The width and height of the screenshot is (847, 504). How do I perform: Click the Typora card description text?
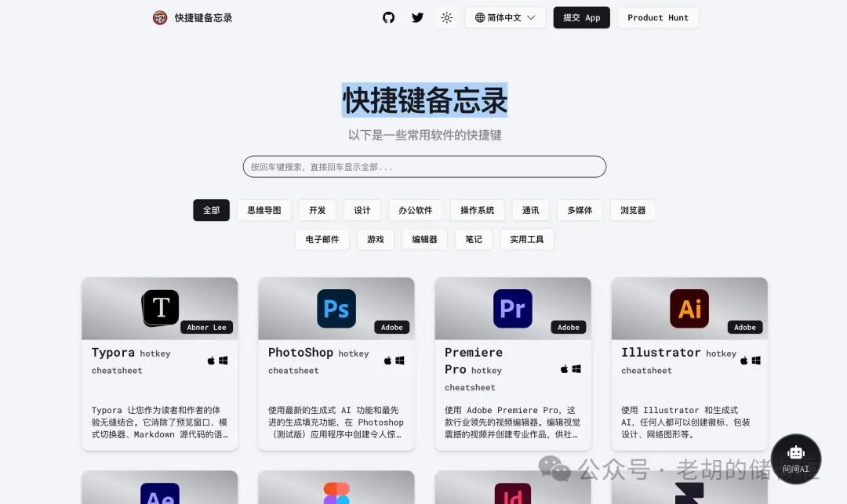159,422
